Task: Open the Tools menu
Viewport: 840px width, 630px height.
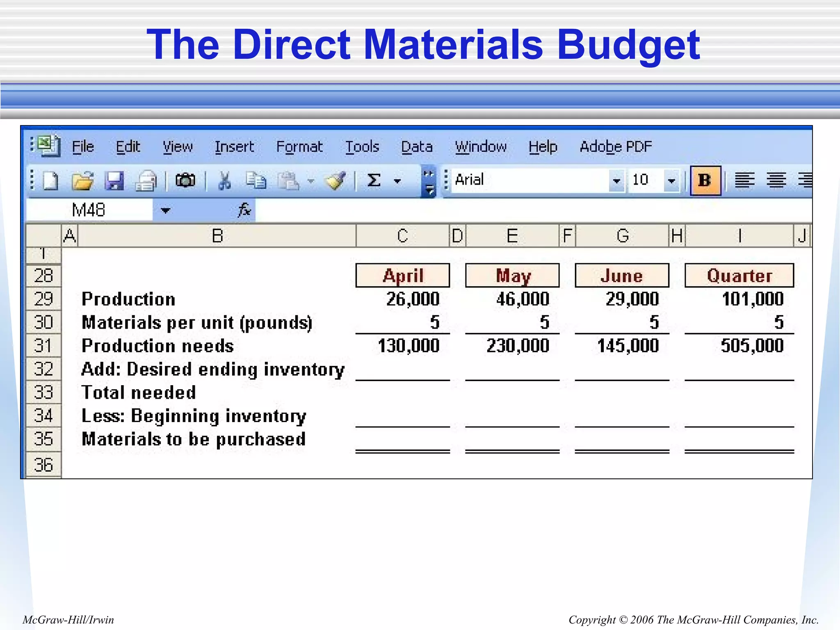Action: point(362,146)
